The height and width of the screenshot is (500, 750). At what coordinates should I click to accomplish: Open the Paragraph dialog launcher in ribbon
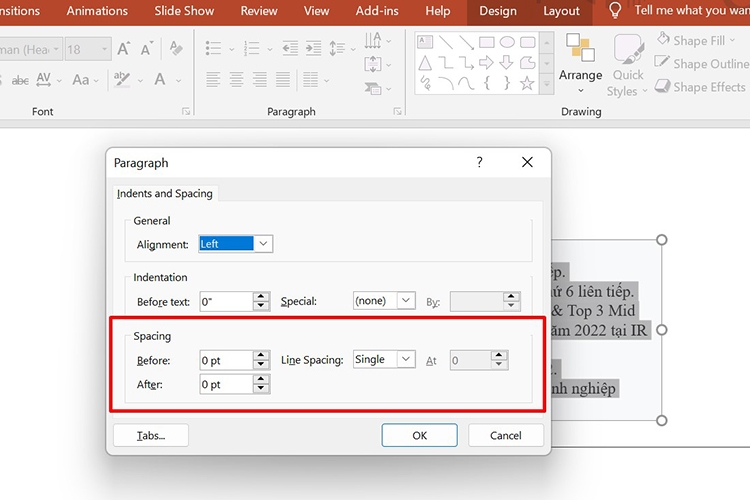[x=397, y=111]
